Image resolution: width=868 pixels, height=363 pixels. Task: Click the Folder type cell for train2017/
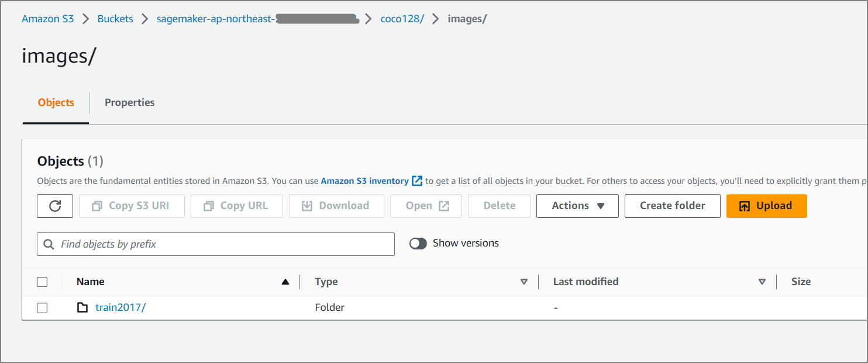[330, 307]
